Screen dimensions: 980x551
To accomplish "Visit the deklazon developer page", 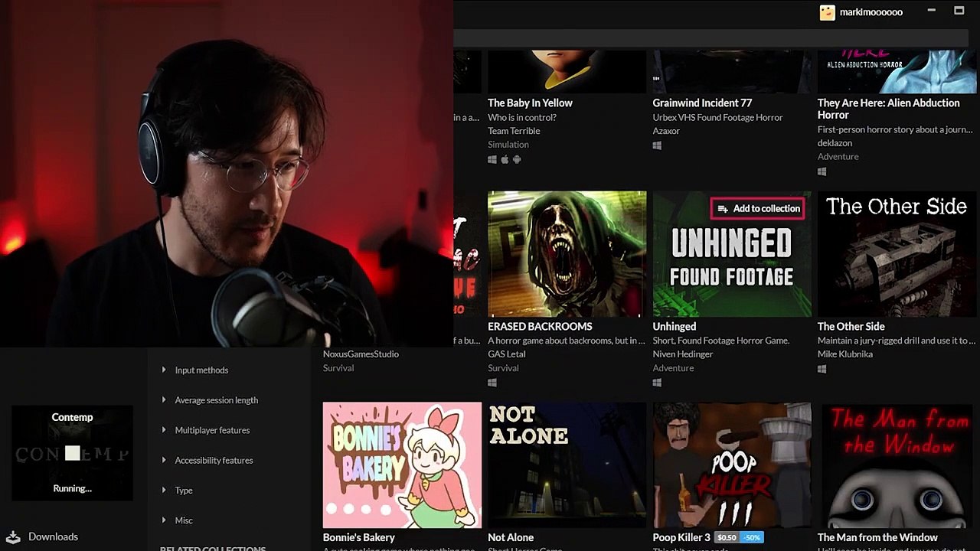I will (835, 143).
